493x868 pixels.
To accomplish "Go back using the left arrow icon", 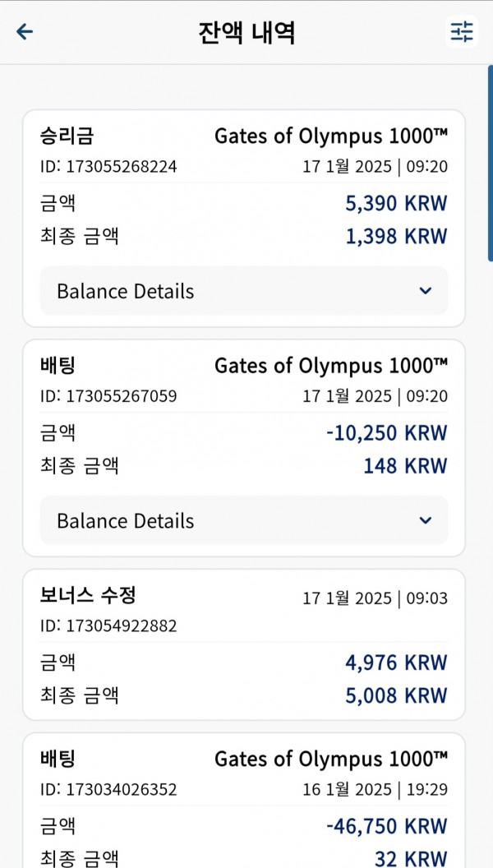I will point(25,32).
